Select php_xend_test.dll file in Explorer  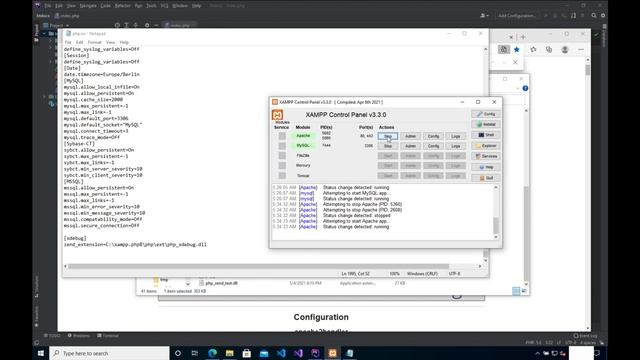click(221, 283)
